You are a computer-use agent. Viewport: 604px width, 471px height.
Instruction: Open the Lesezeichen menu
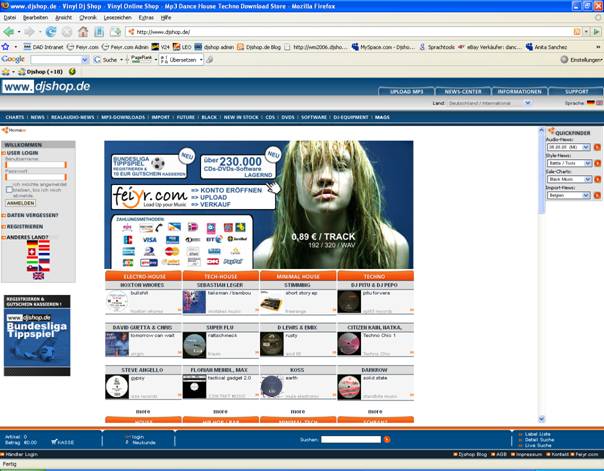[117, 17]
